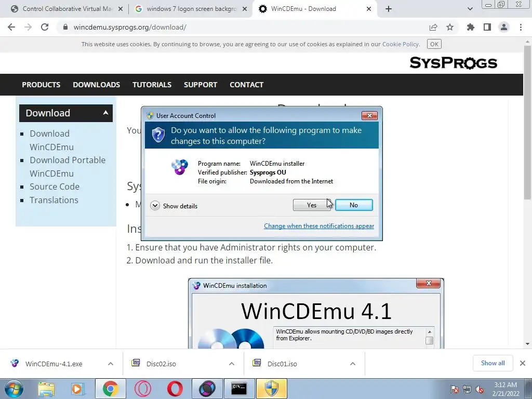Bookmark this page with the star icon
Screen dimensions: 532x399
coord(450,27)
